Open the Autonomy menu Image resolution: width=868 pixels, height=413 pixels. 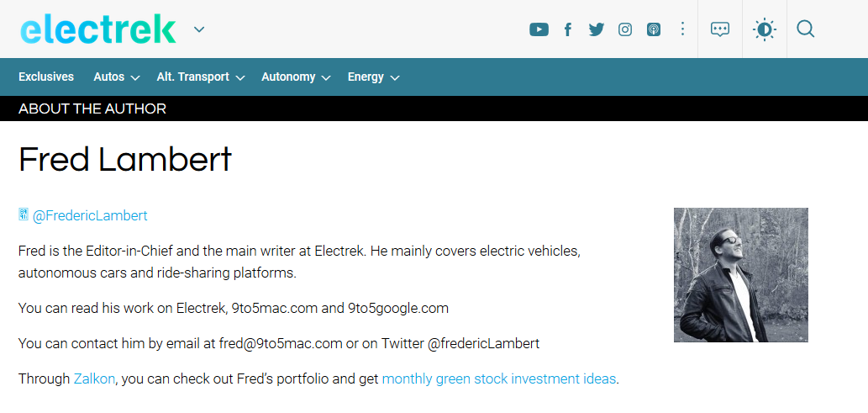(x=295, y=77)
